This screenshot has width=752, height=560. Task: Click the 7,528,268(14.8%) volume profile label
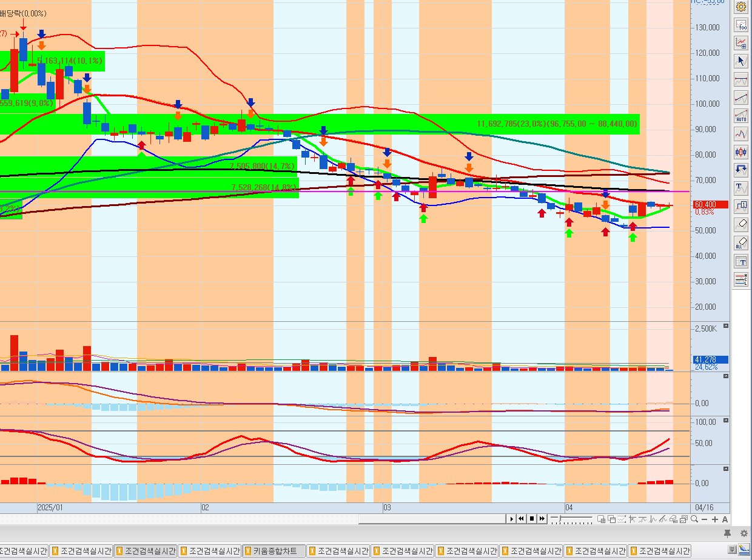[x=264, y=188]
